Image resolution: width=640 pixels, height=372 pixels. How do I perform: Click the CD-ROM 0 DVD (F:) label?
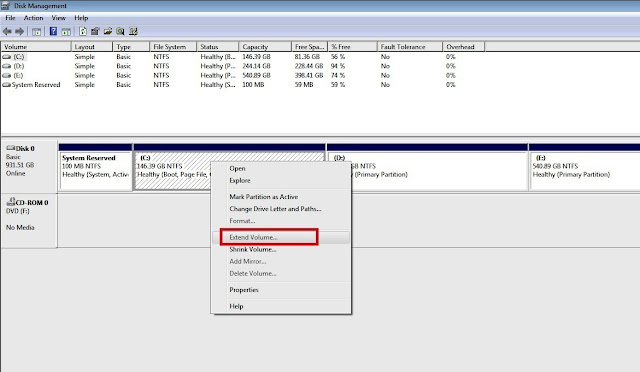(x=29, y=221)
